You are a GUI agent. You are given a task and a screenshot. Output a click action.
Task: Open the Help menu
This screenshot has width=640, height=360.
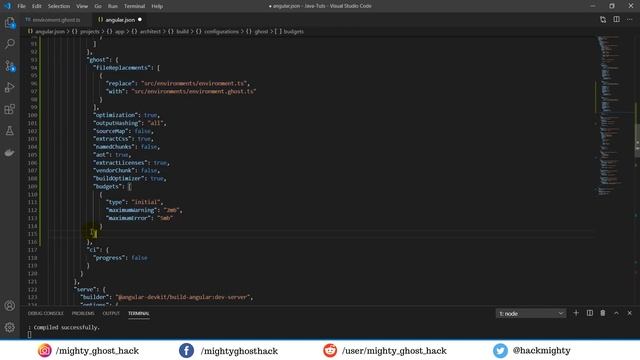pyautogui.click(x=157, y=6)
